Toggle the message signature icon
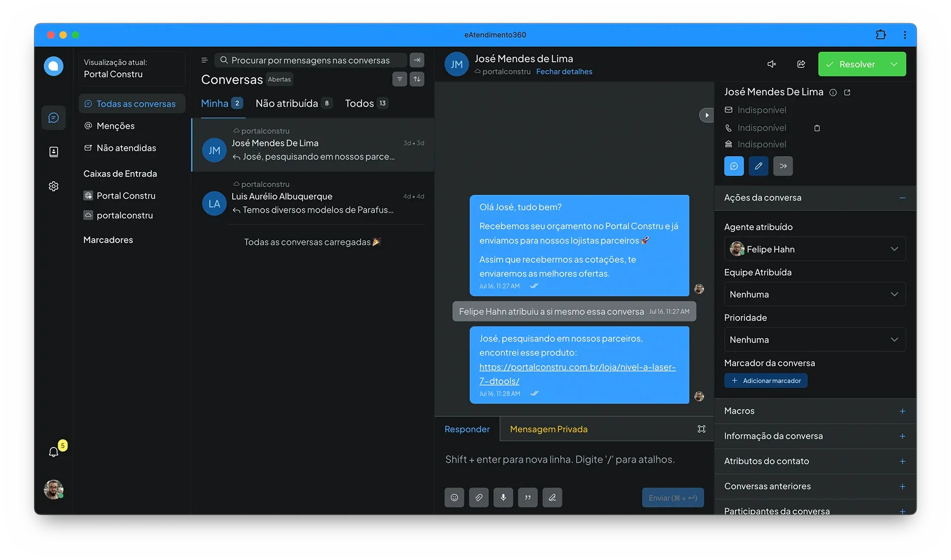Screen dimensions: 951x560 (552, 498)
